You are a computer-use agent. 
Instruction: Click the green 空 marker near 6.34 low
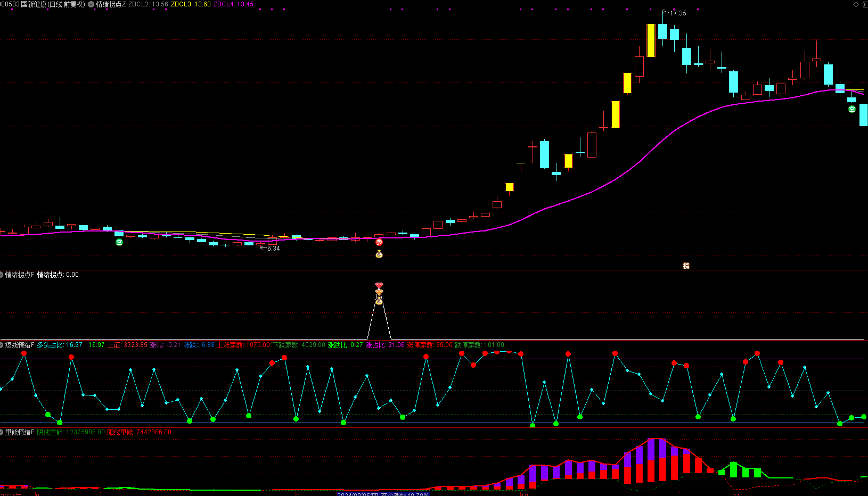[x=119, y=242]
